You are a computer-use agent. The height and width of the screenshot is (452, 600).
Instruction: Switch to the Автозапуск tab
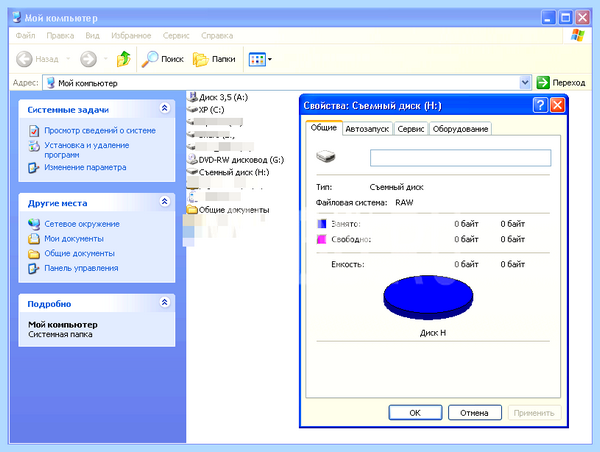tap(367, 129)
